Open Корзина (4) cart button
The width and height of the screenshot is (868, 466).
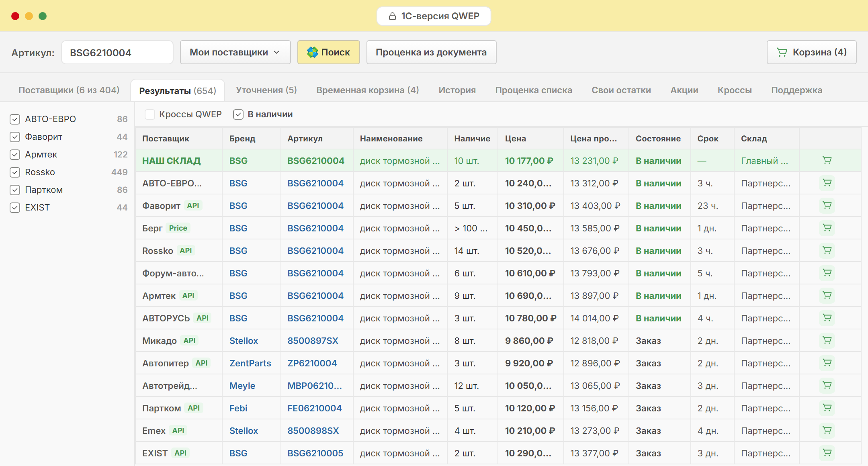click(811, 52)
